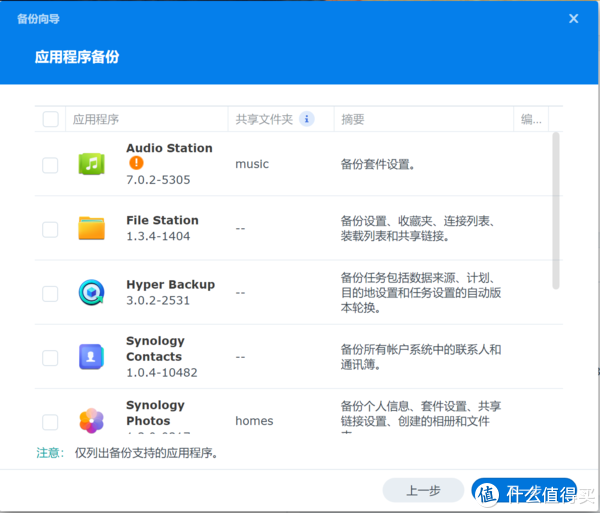Click the File Station folder icon
This screenshot has width=600, height=513.
tap(91, 228)
